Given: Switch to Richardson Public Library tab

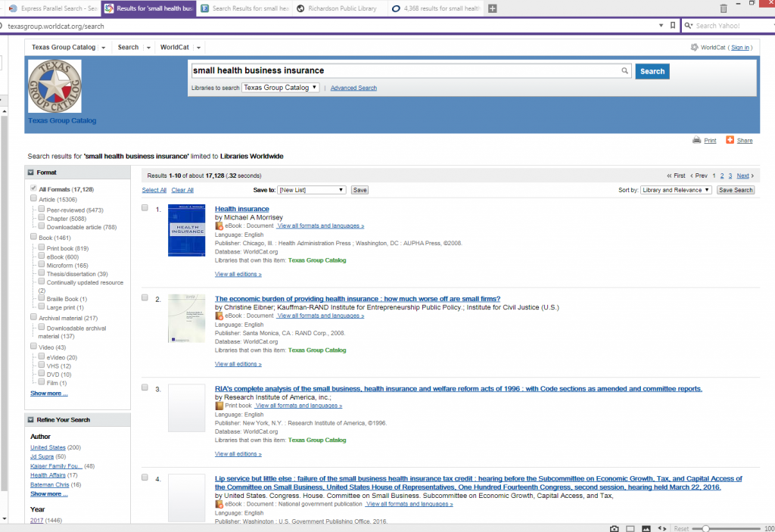Looking at the screenshot, I should coord(338,8).
